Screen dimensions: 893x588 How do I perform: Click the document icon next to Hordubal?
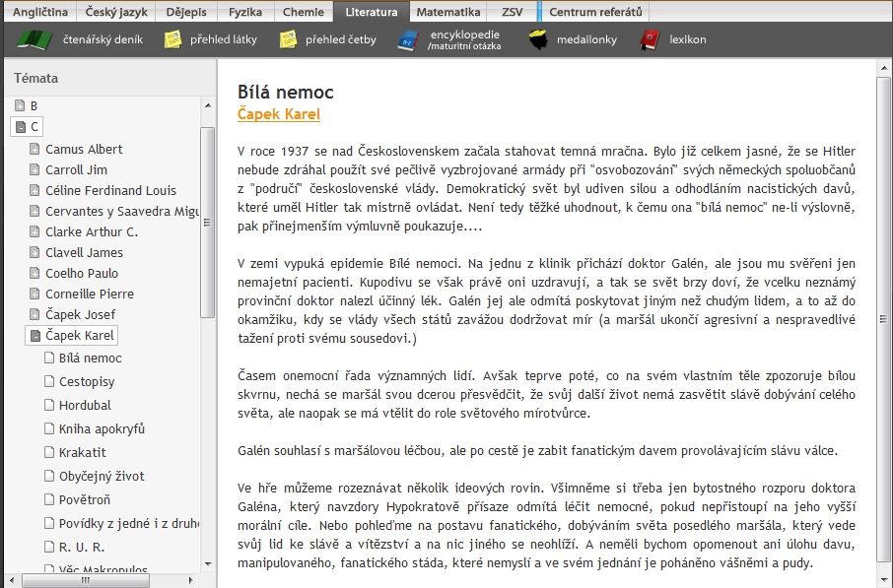(49, 405)
